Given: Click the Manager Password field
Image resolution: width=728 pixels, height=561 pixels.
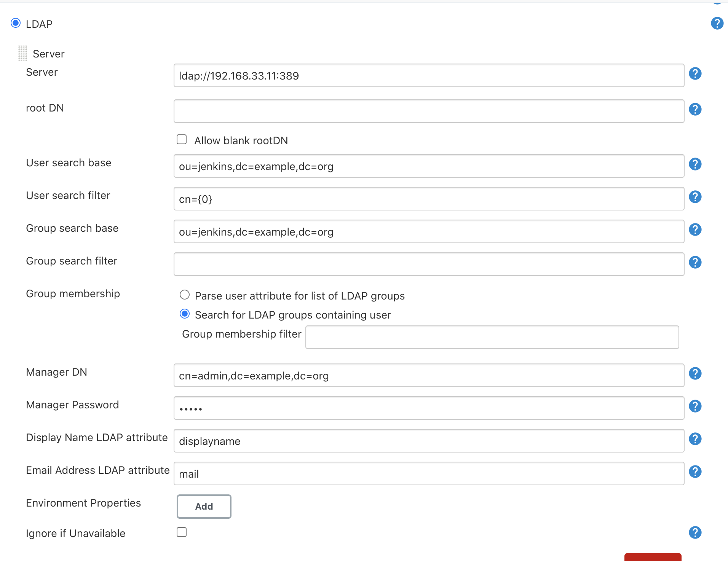Looking at the screenshot, I should pyautogui.click(x=429, y=408).
